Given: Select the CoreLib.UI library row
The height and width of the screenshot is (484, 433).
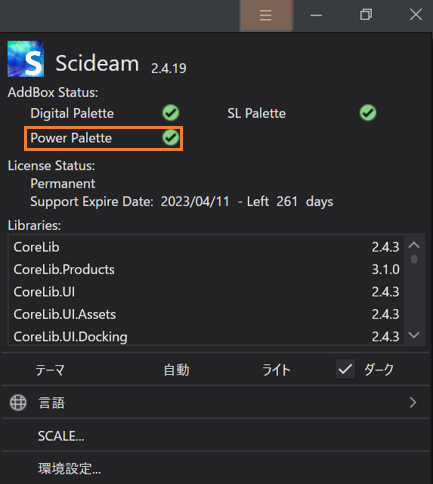Looking at the screenshot, I should coord(206,292).
